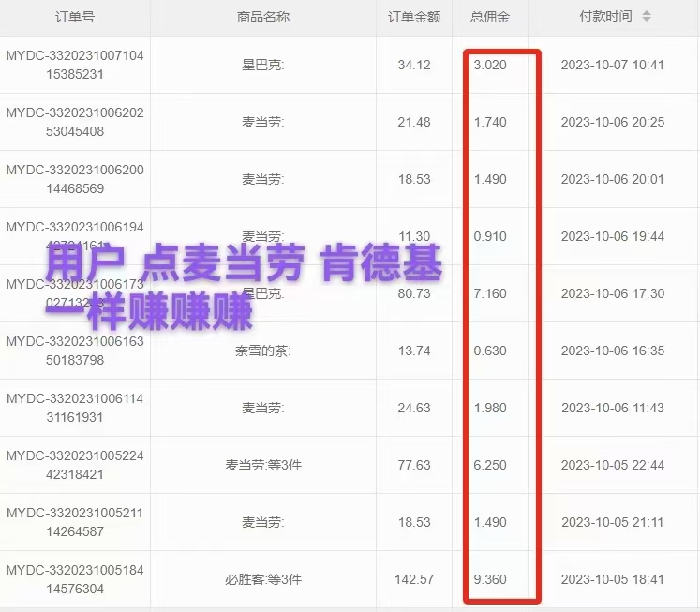Select 麦当劳 in the 20:25 row
Image resolution: width=700 pixels, height=612 pixels.
263,123
